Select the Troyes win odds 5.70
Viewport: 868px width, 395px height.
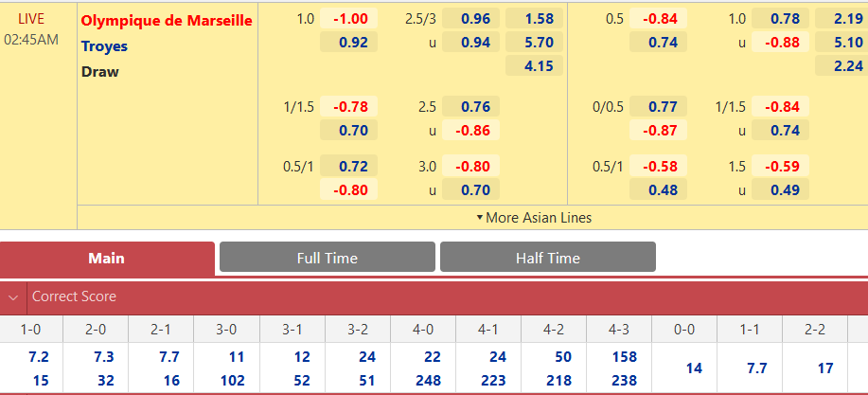pyautogui.click(x=534, y=42)
